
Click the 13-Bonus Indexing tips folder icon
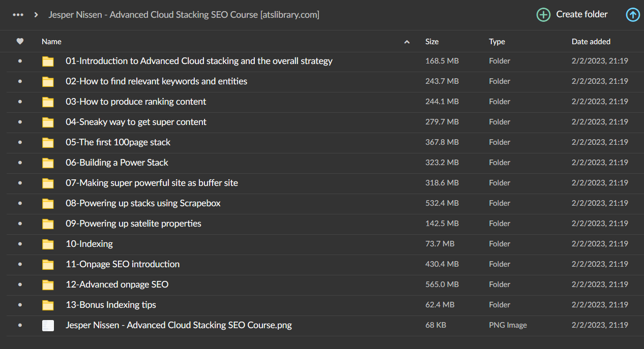[48, 305]
